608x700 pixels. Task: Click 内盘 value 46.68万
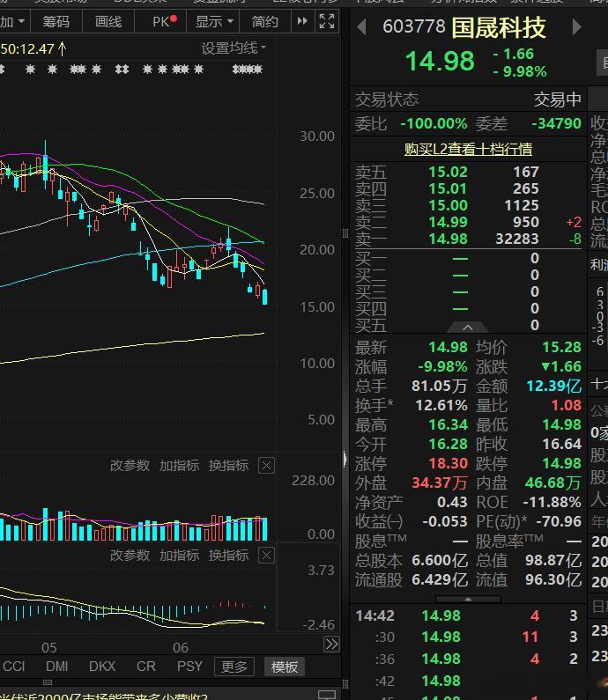553,483
